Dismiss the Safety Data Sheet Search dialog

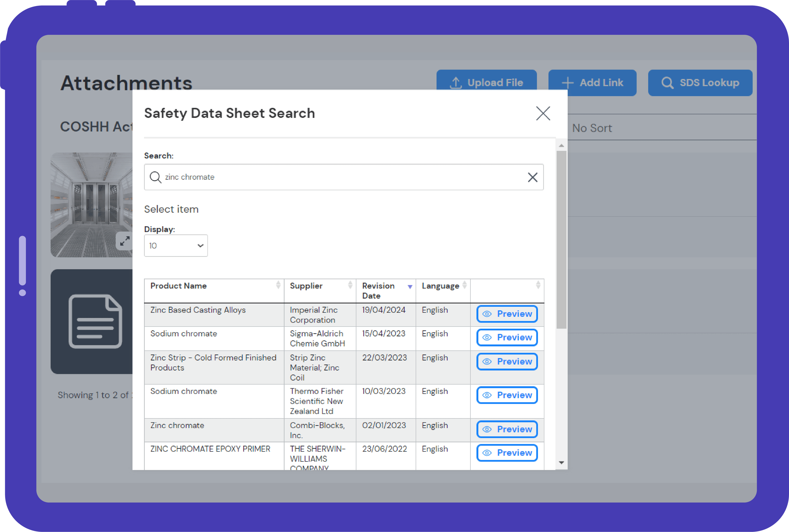pos(543,114)
